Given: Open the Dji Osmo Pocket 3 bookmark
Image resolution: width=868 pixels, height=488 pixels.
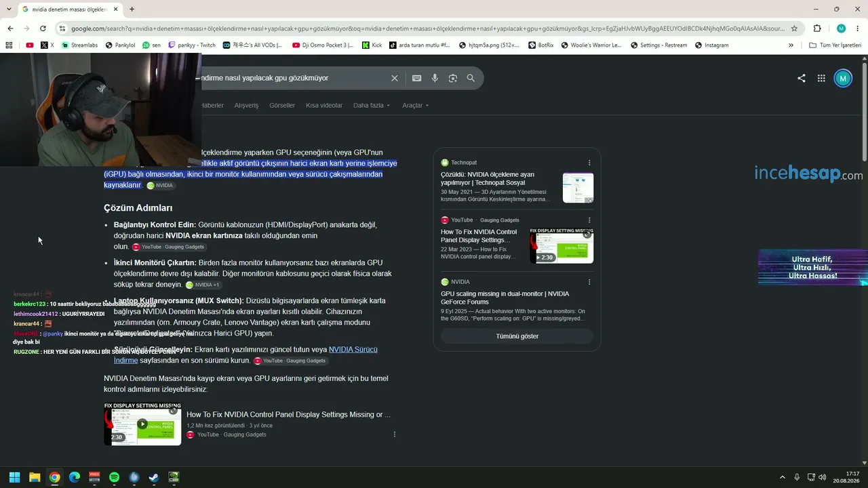Looking at the screenshot, I should coord(323,45).
